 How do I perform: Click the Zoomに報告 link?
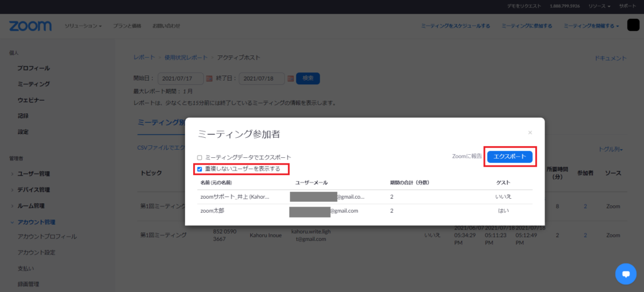467,155
